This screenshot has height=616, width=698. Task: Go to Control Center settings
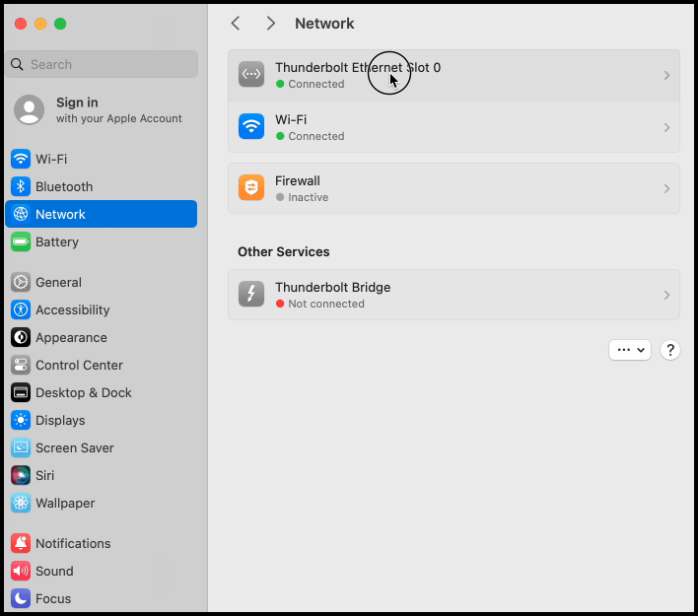tap(79, 365)
